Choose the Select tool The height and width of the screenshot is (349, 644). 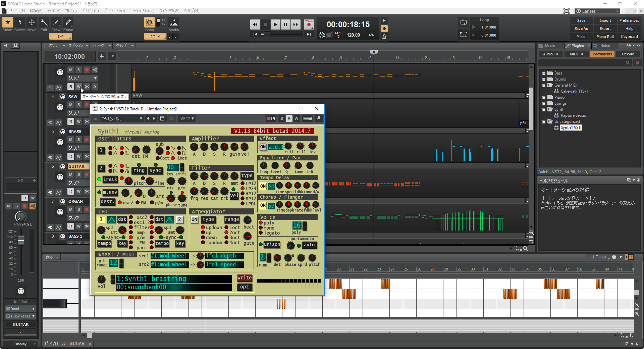pyautogui.click(x=19, y=22)
